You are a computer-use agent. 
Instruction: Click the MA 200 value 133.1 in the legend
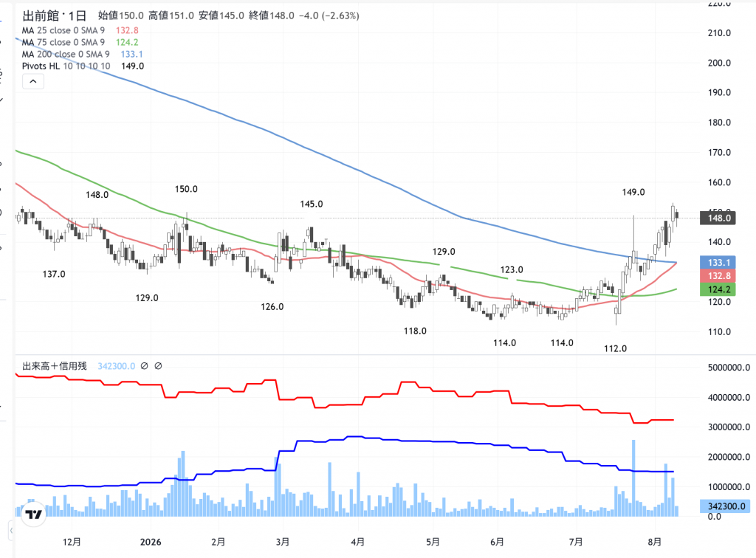[131, 55]
